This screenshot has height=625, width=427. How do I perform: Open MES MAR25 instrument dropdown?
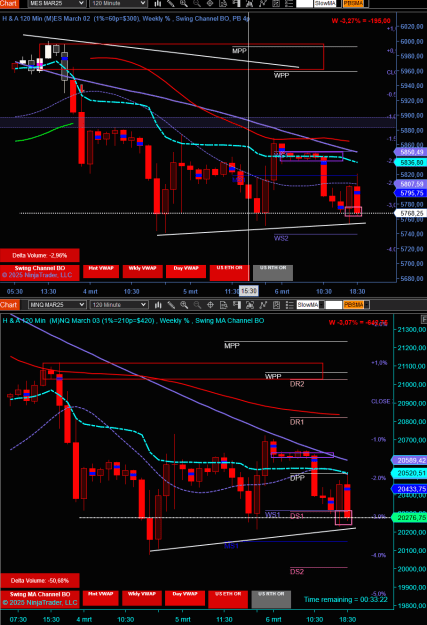pyautogui.click(x=57, y=3)
